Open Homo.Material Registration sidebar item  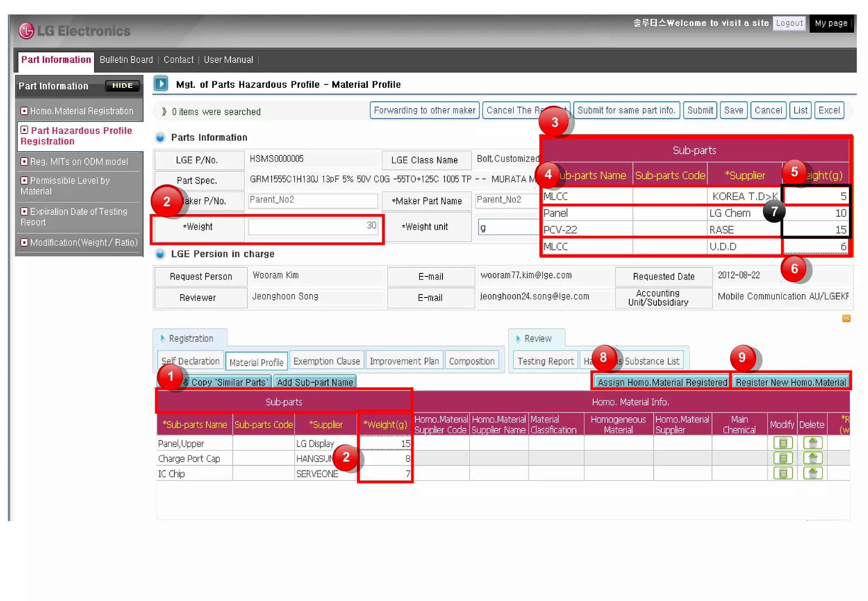tap(81, 111)
